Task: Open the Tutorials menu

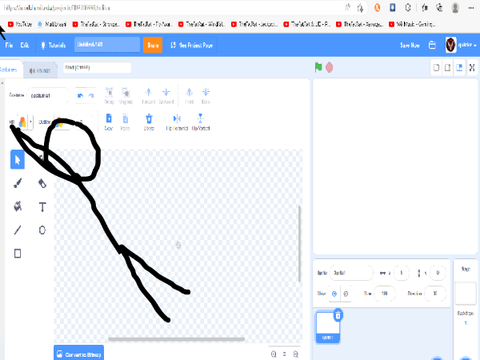Action: pyautogui.click(x=53, y=45)
